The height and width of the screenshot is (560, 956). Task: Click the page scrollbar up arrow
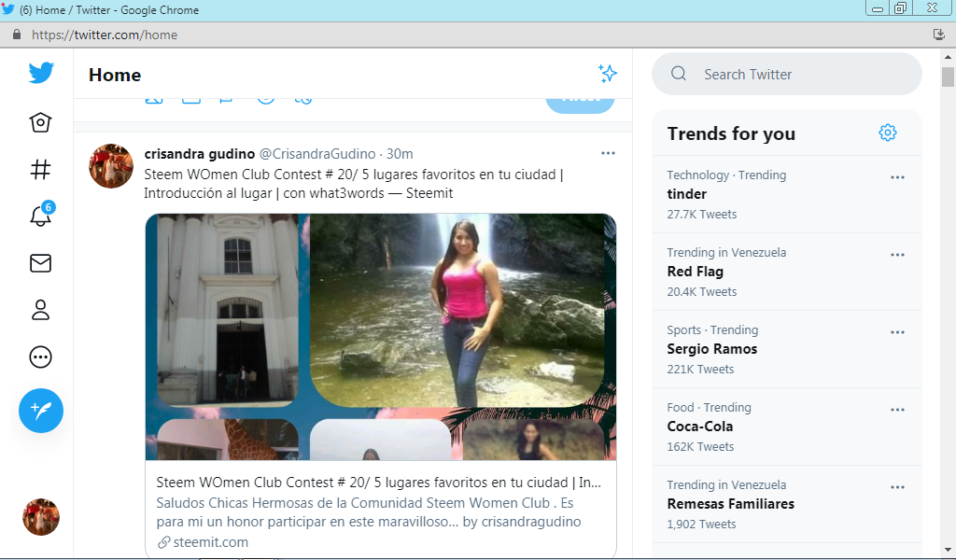948,57
